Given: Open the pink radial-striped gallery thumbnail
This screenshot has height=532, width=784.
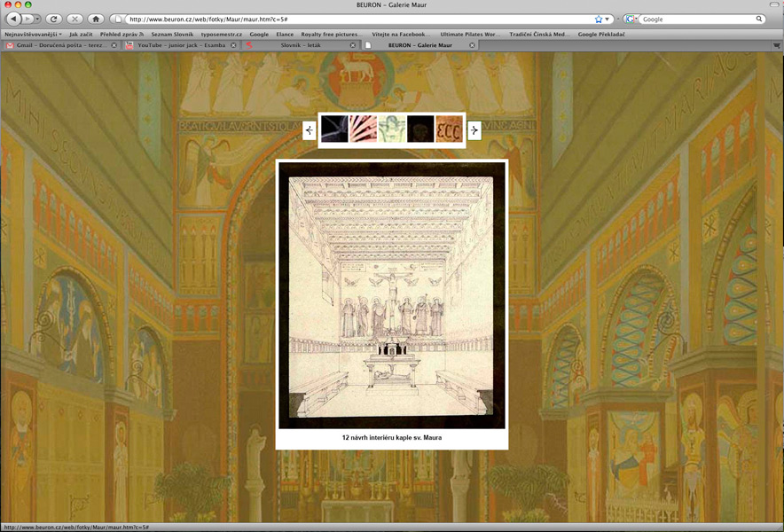Looking at the screenshot, I should click(363, 129).
